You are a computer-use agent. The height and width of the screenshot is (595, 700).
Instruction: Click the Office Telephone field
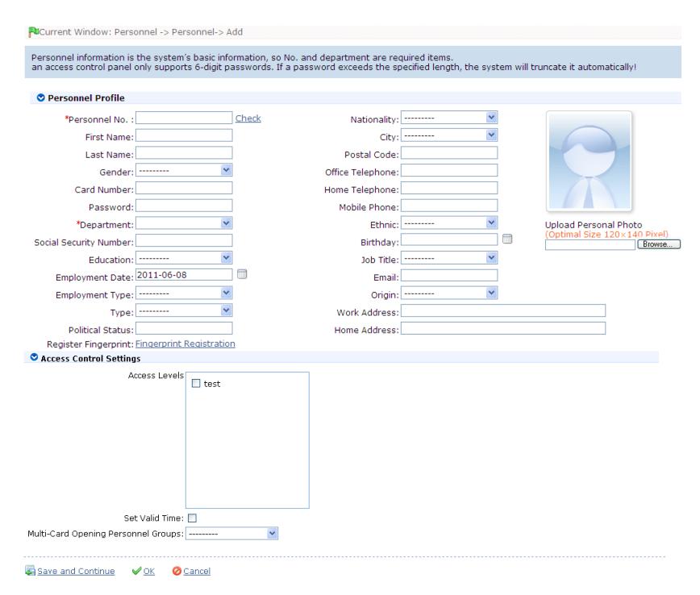pyautogui.click(x=449, y=170)
